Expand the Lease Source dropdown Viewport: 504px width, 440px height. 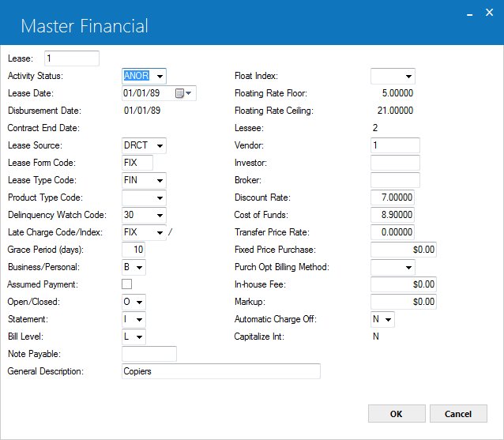point(160,145)
